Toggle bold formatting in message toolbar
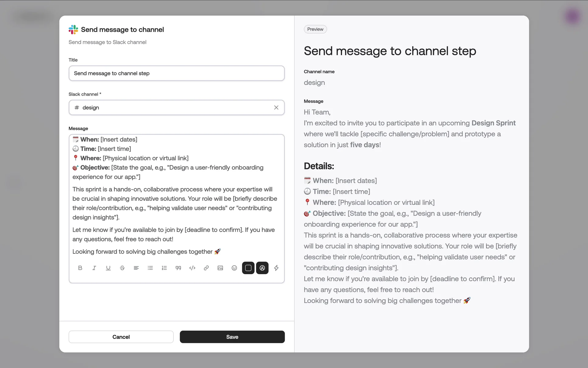Image resolution: width=588 pixels, height=368 pixels. click(x=80, y=268)
